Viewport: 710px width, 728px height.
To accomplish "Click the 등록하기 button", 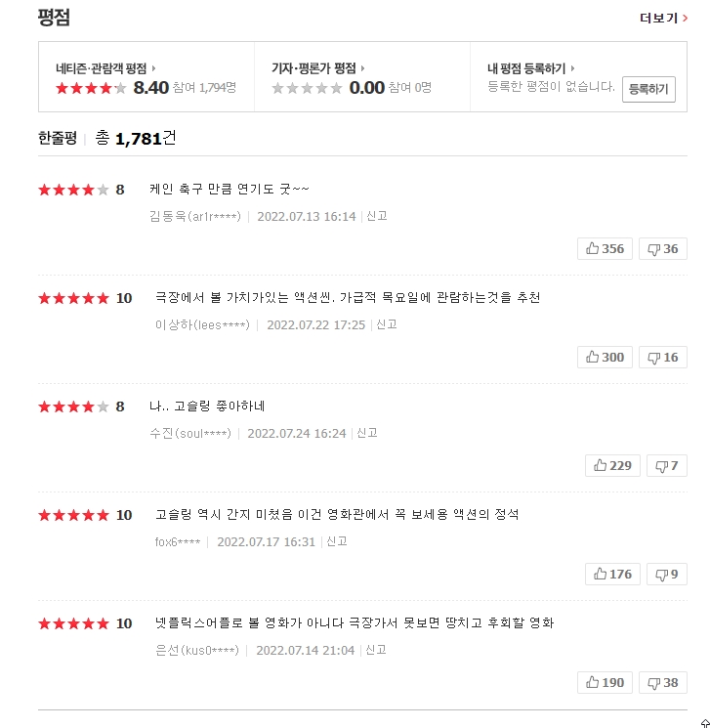I will click(648, 89).
